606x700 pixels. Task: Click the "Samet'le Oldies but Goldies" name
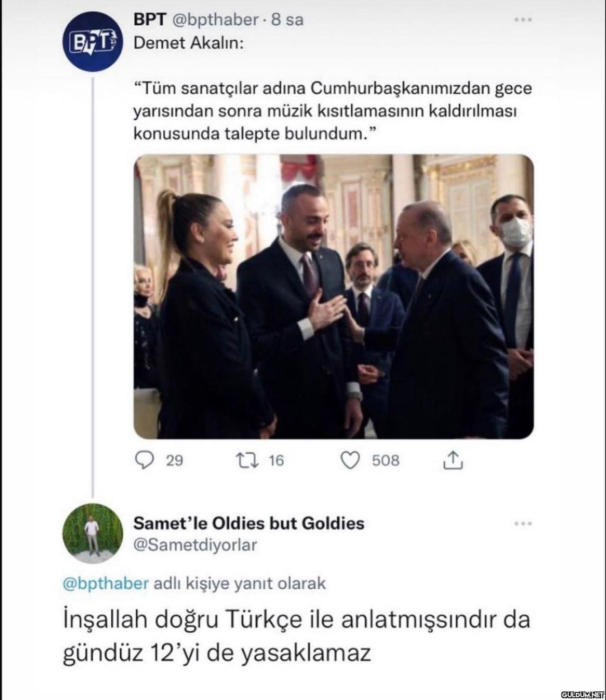[249, 523]
